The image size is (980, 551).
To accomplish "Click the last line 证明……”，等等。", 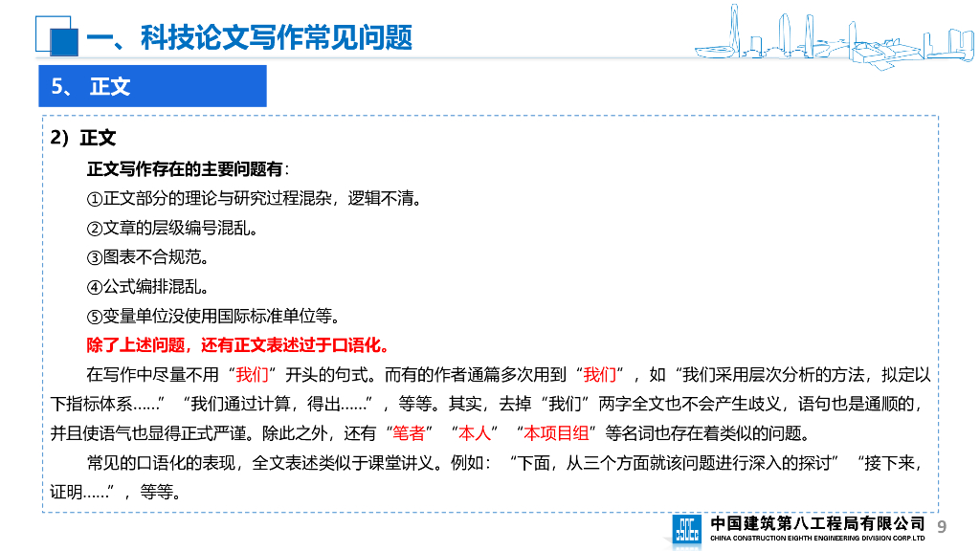I will (116, 493).
